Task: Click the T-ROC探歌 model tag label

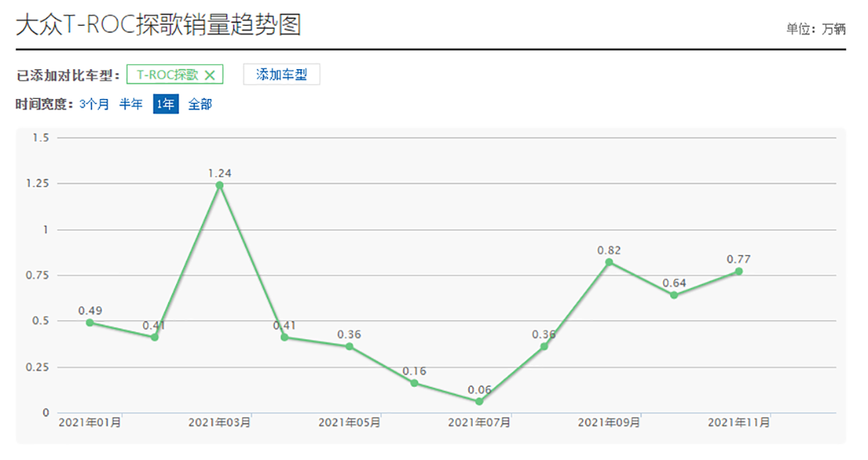Action: click(167, 75)
